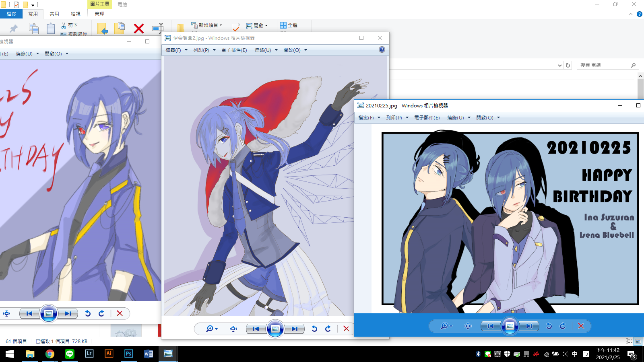Click actual size button in 伊奈賀図2.jpg viewer
644x362 pixels.
click(x=233, y=329)
